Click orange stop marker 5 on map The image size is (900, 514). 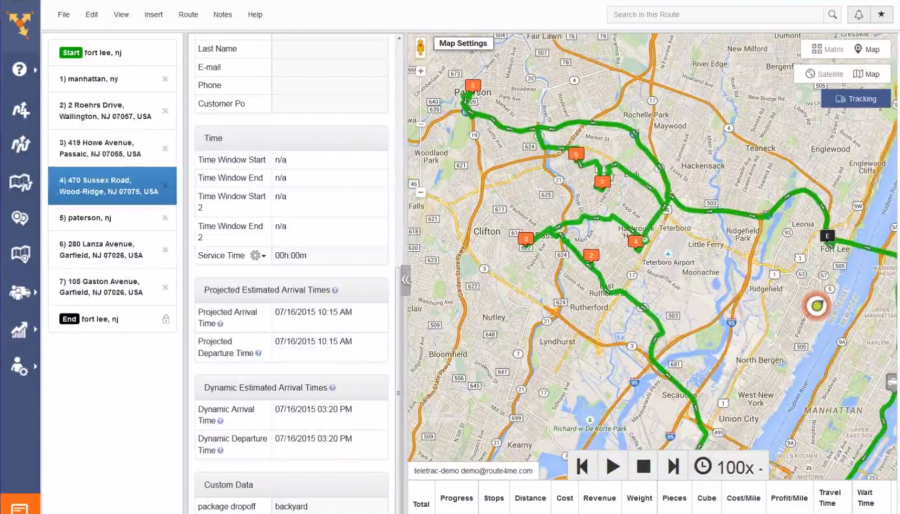click(x=472, y=87)
